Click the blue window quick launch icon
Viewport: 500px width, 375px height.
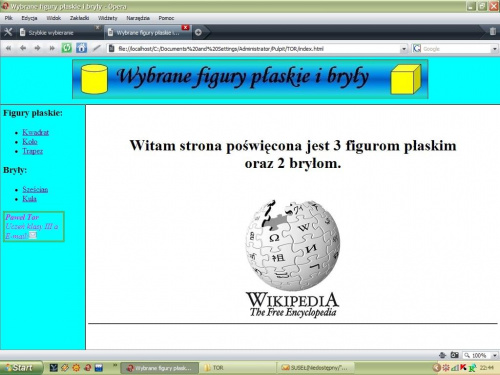[x=99, y=368]
